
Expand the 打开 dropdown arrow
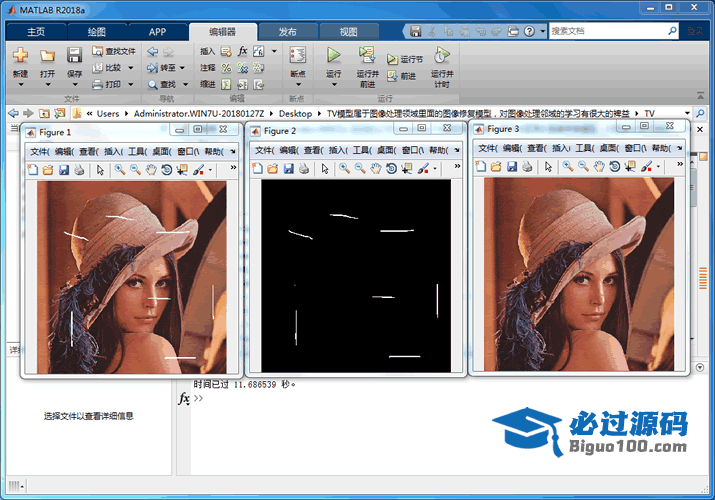pos(47,85)
